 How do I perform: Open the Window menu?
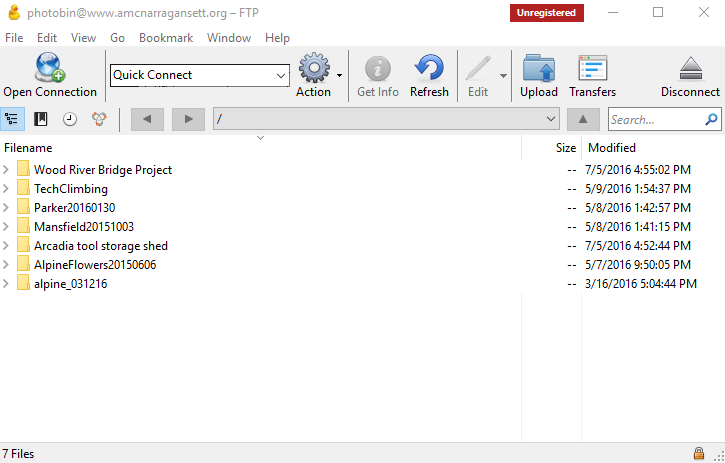pos(229,38)
